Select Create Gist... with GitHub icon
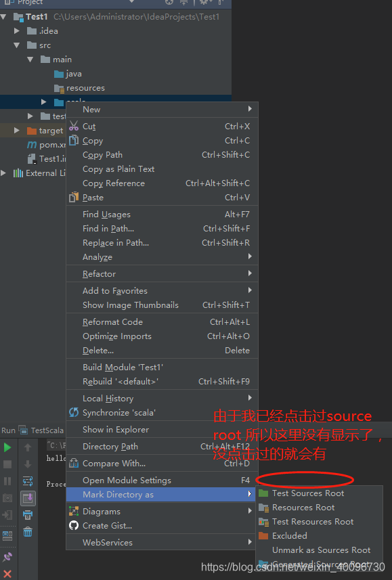This screenshot has width=392, height=580. (162, 526)
